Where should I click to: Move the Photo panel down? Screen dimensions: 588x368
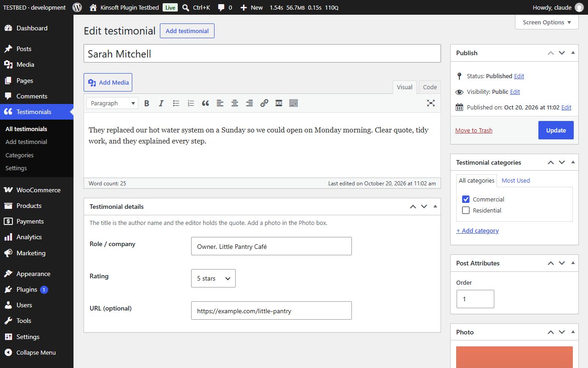pyautogui.click(x=562, y=332)
